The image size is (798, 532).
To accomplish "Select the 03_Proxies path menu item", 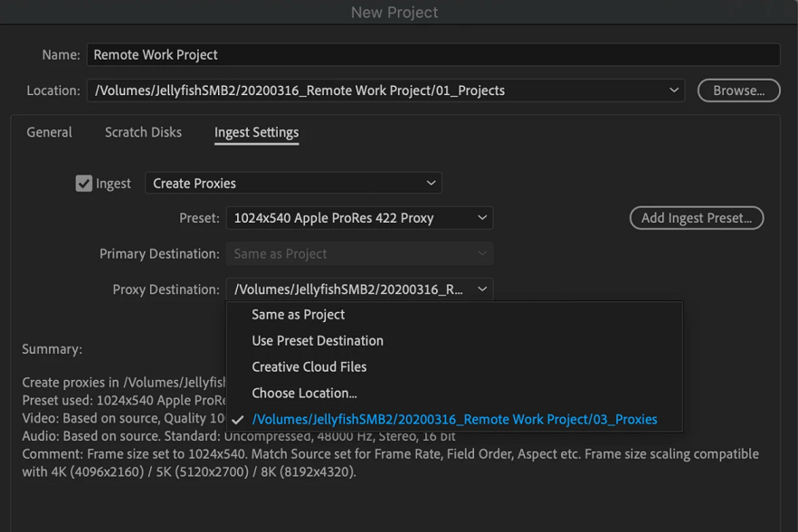I will (454, 420).
